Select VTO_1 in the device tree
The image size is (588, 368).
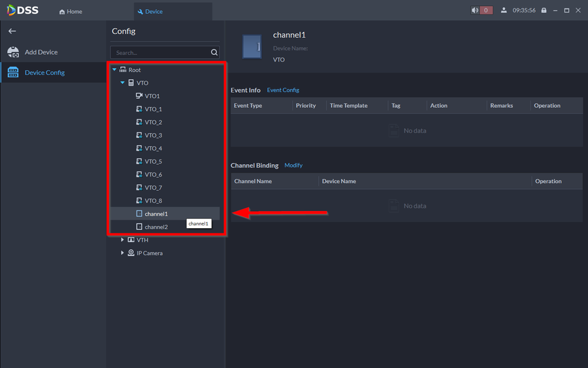coord(153,109)
